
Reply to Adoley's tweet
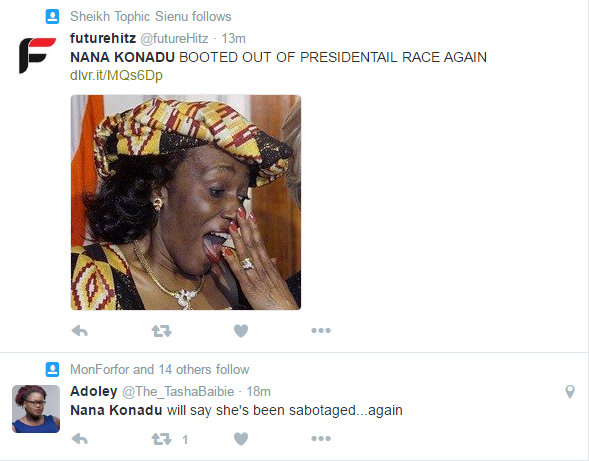click(x=79, y=439)
